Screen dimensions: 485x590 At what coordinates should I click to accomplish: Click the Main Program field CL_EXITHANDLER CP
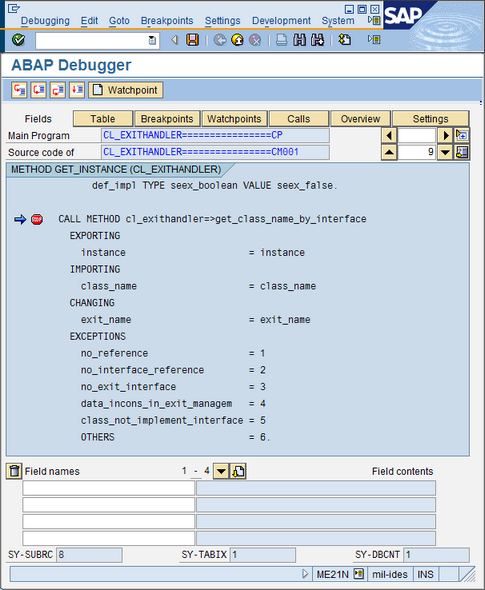215,135
